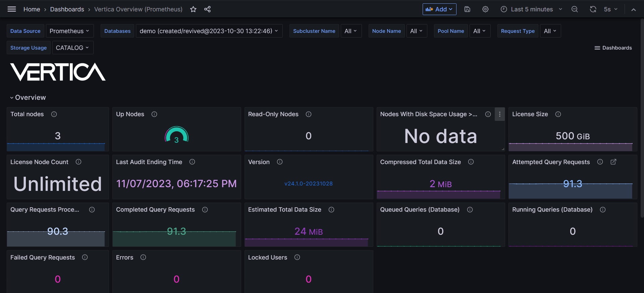Viewport: 644px width, 293px height.
Task: Open the hamburger navigation menu
Action: [x=12, y=9]
